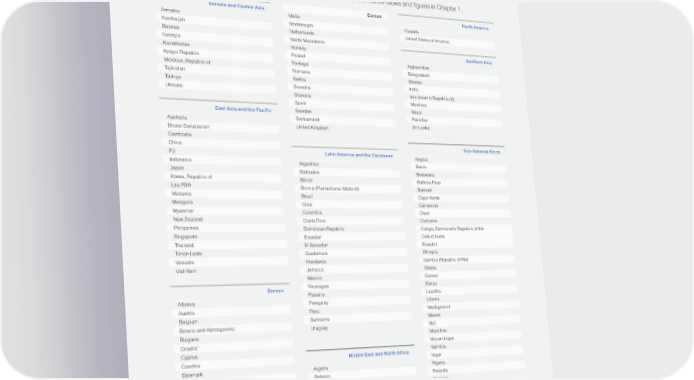Click the Southern Asia heading
This screenshot has height=380, width=694.
pyautogui.click(x=478, y=62)
